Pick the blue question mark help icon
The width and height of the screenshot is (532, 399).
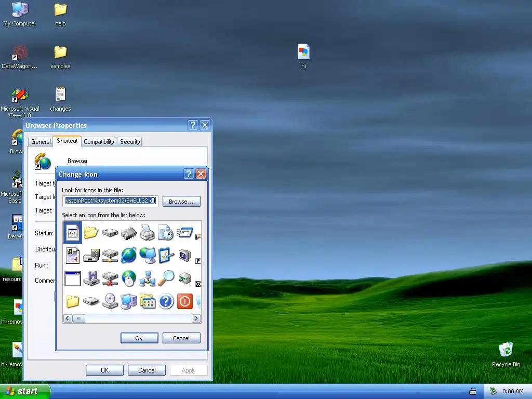(x=166, y=301)
